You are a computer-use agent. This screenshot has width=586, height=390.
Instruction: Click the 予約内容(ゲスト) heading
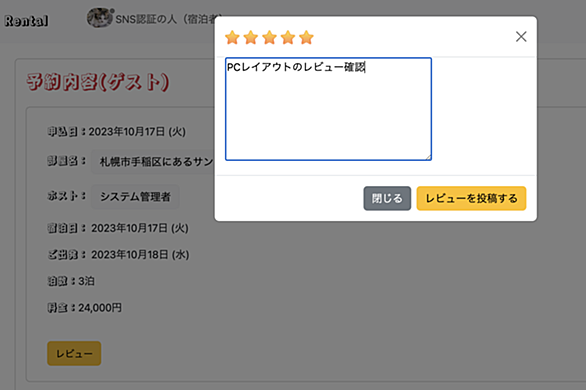click(x=98, y=82)
